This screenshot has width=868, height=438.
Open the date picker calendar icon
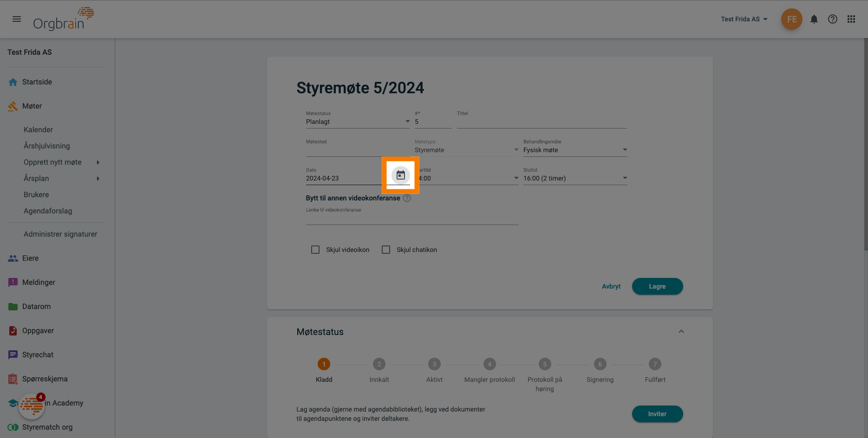point(401,175)
